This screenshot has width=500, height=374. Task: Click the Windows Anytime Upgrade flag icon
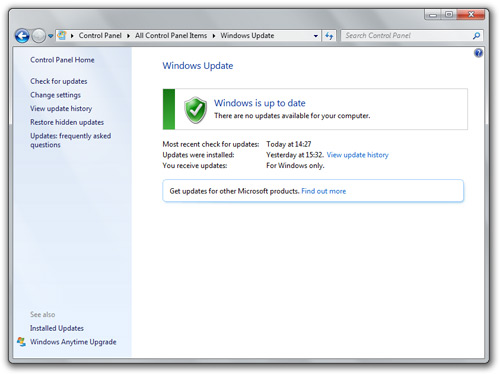coord(21,342)
